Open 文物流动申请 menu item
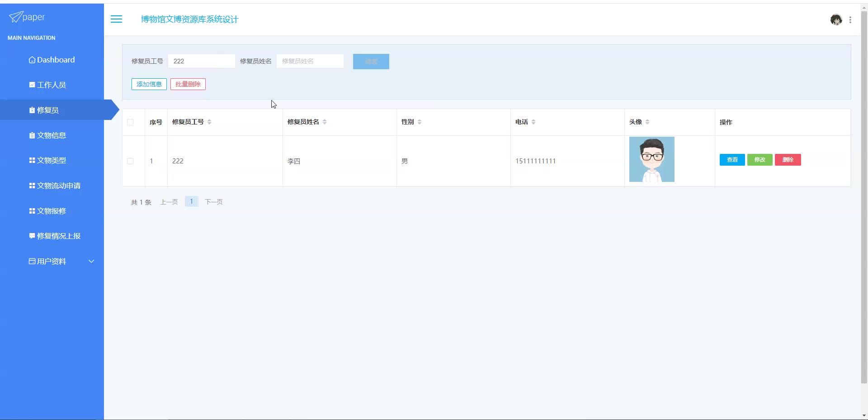The image size is (868, 420). (52, 186)
